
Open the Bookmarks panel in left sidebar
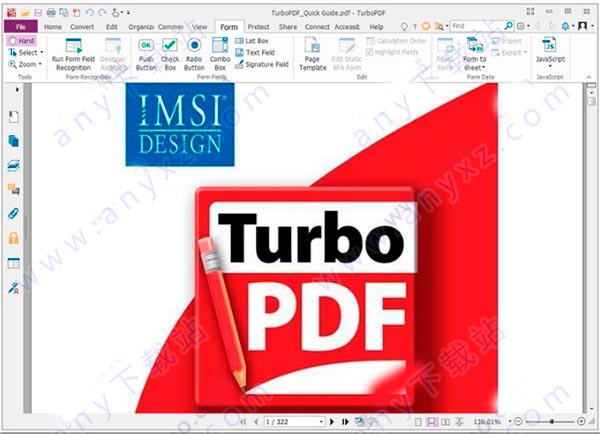(x=14, y=117)
